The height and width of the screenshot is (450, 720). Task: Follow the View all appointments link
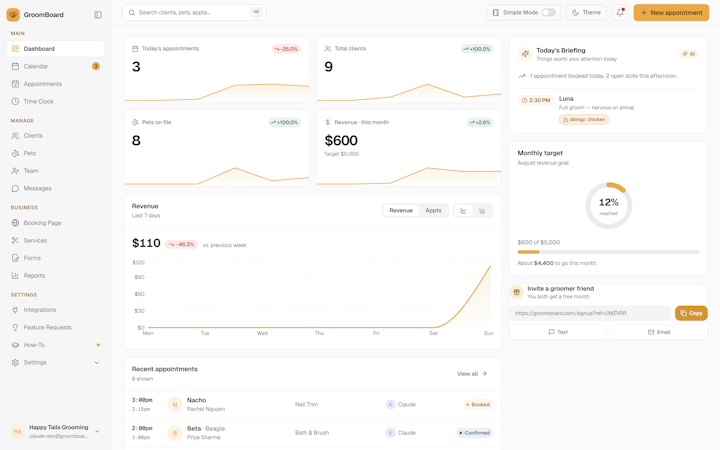(472, 374)
